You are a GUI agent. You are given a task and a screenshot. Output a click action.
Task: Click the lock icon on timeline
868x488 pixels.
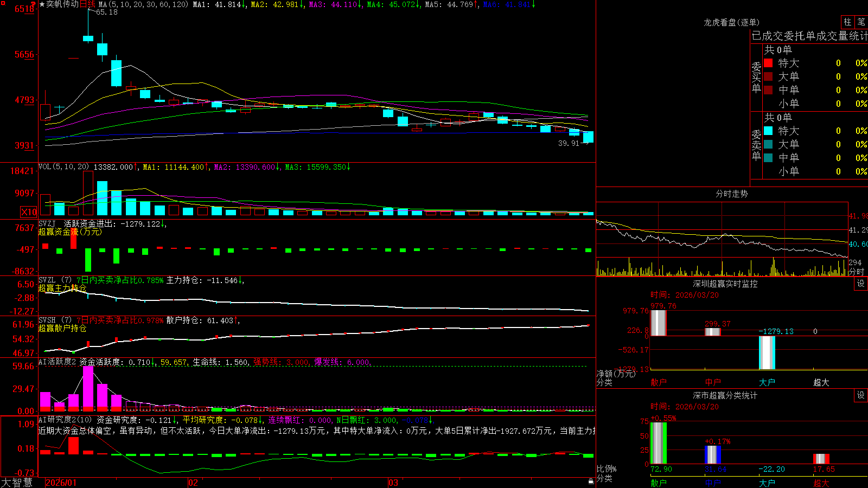coord(591,481)
